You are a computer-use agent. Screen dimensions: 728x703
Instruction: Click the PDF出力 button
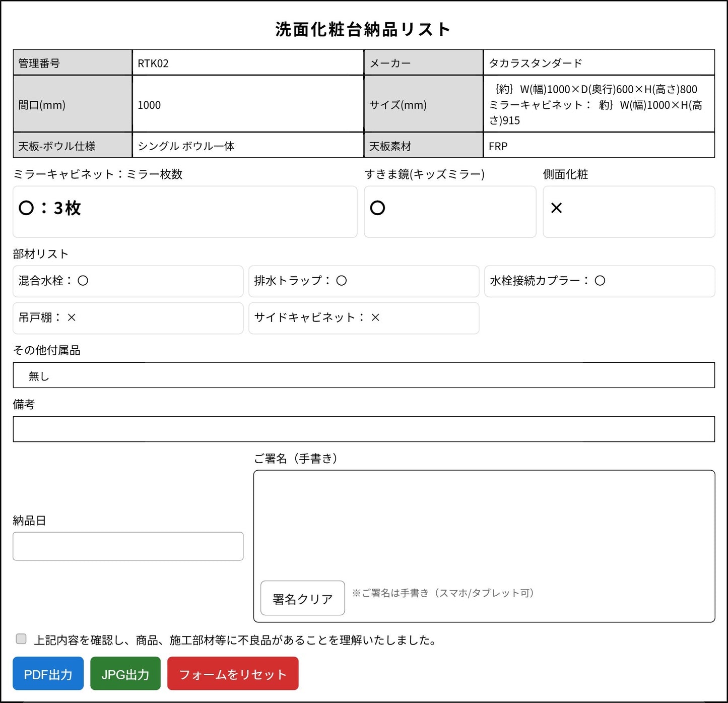coord(48,673)
